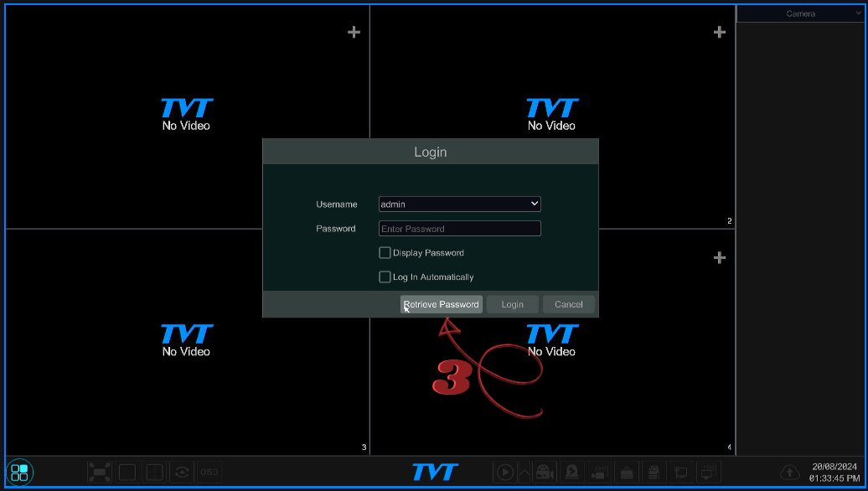
Task: Enable the Log In Automatically checkbox
Action: point(385,277)
